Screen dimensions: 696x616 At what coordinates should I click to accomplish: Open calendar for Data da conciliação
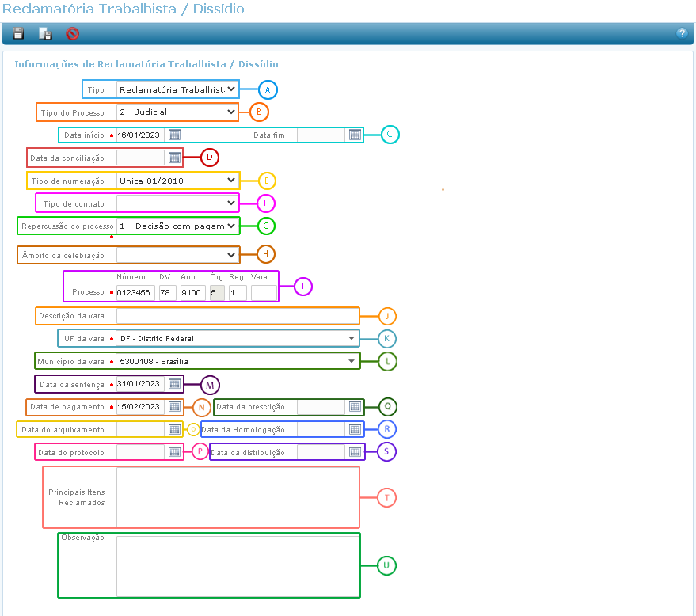175,158
